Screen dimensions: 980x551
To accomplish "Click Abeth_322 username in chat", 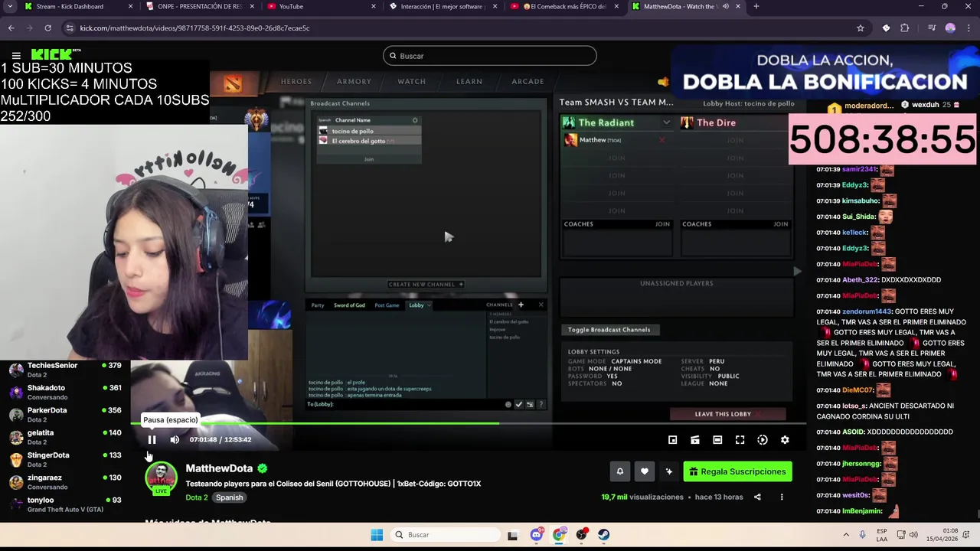I will point(861,280).
